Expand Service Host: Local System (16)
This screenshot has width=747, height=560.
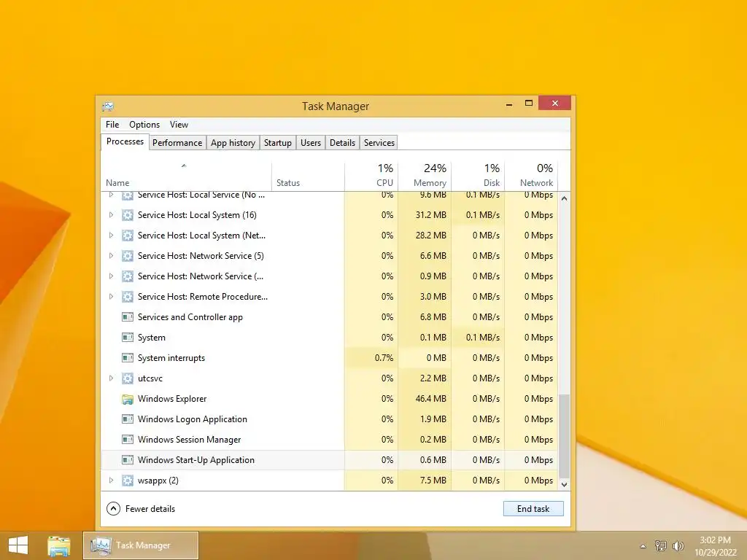point(111,215)
